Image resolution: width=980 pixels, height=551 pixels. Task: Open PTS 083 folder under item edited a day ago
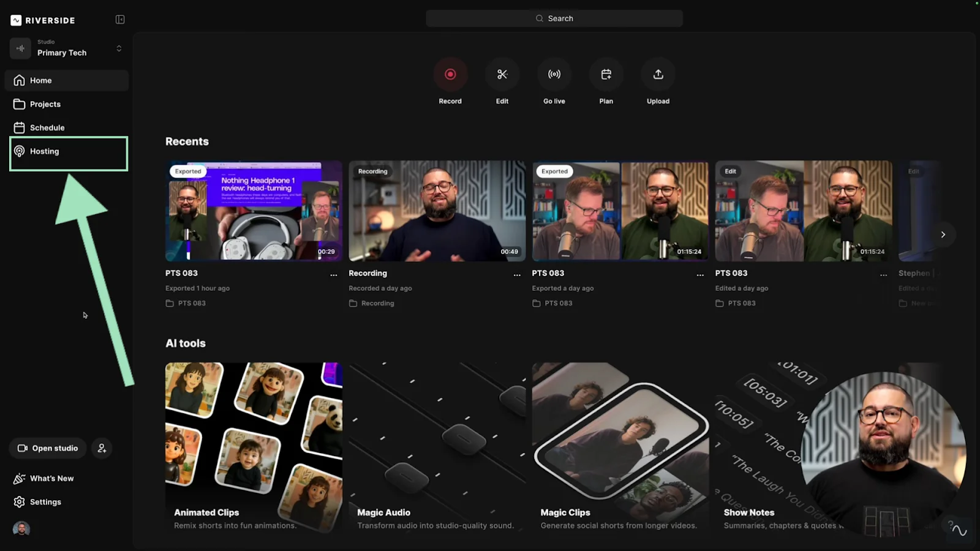(x=736, y=303)
